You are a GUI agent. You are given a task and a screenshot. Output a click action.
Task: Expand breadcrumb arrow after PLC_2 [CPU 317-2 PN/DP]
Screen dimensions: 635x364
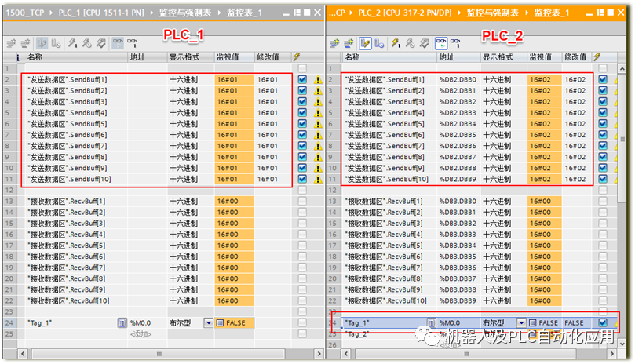[x=459, y=13]
